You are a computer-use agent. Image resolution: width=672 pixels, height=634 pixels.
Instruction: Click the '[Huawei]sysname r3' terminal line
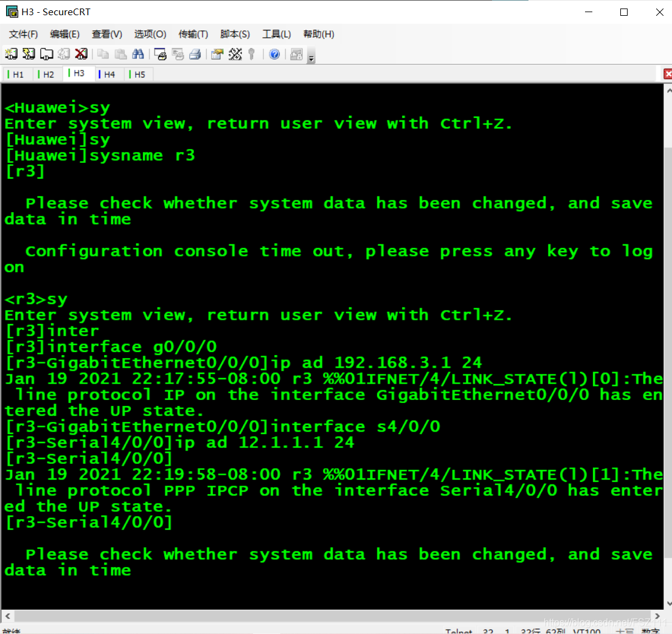100,155
